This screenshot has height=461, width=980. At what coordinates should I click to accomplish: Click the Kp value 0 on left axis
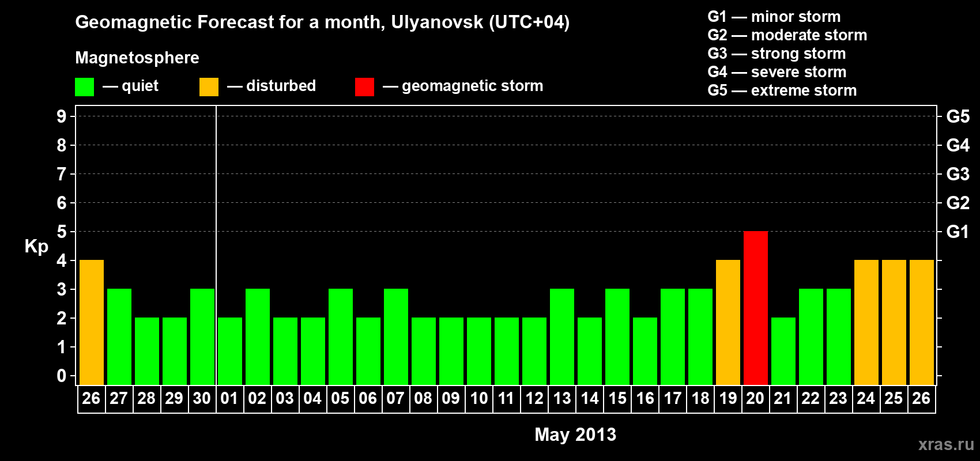(x=62, y=376)
